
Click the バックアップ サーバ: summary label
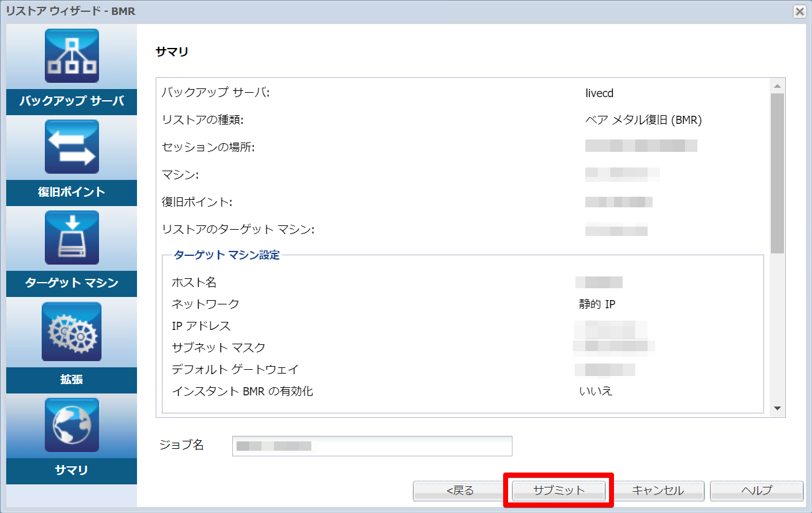click(215, 93)
